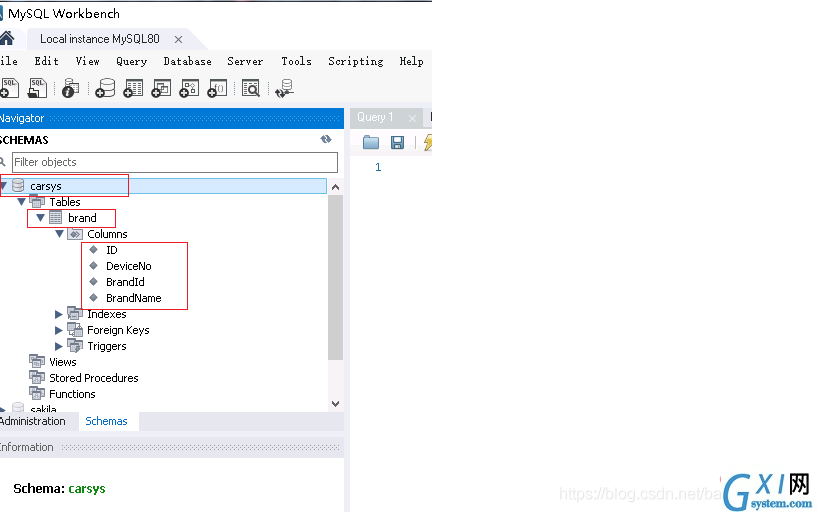The height and width of the screenshot is (512, 819).
Task: Click the Filter objects search field
Action: (175, 162)
